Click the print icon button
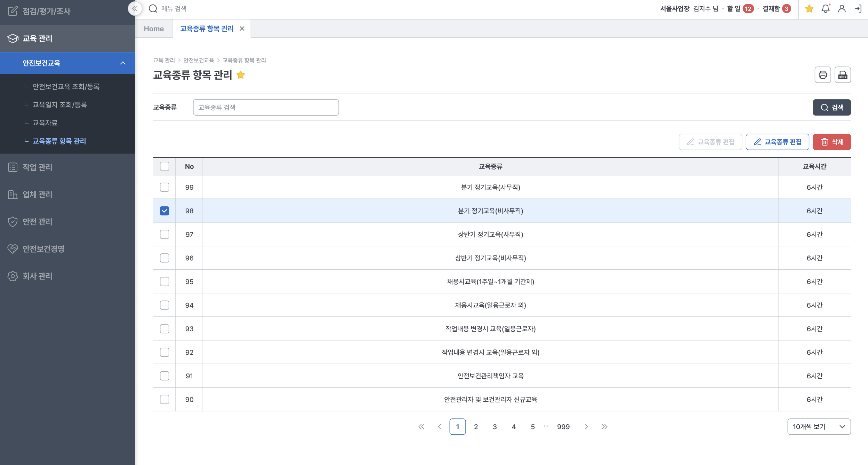This screenshot has width=868, height=465. (822, 75)
